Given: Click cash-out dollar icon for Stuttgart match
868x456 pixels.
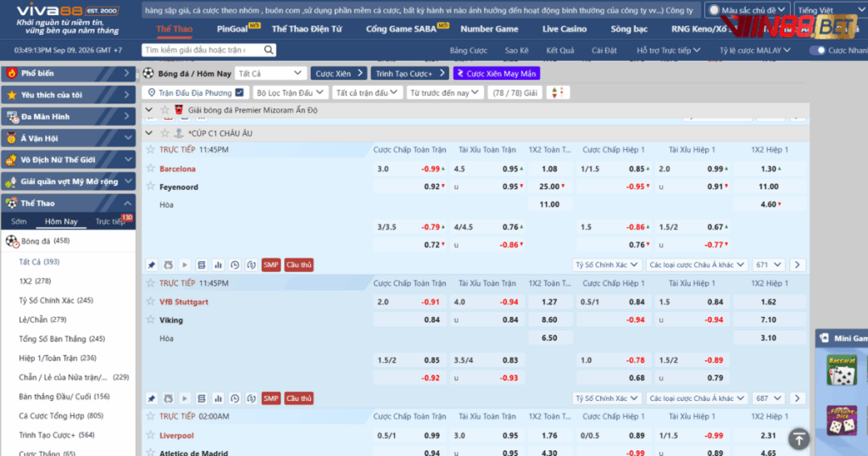Looking at the screenshot, I should pyautogui.click(x=251, y=398).
